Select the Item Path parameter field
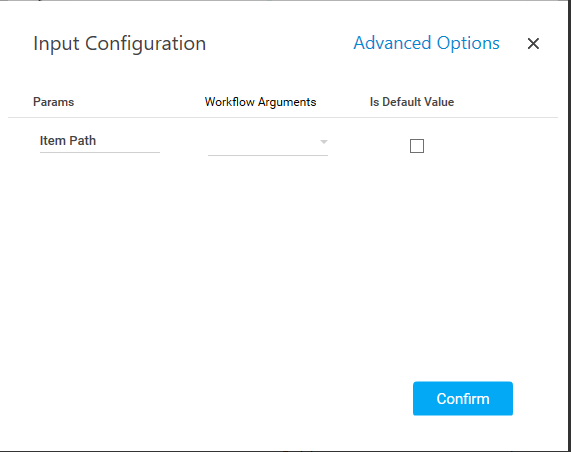Screen dimensions: 571x452 pyautogui.click(x=100, y=141)
